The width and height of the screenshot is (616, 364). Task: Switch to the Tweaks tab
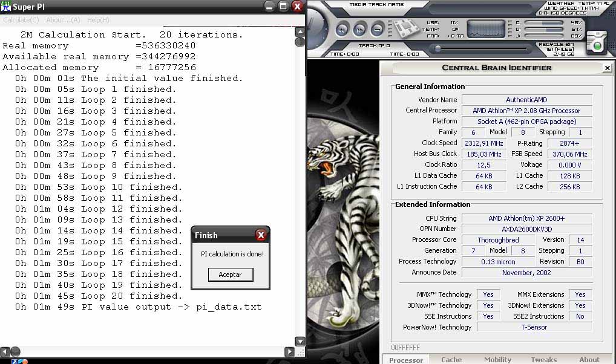point(544,360)
